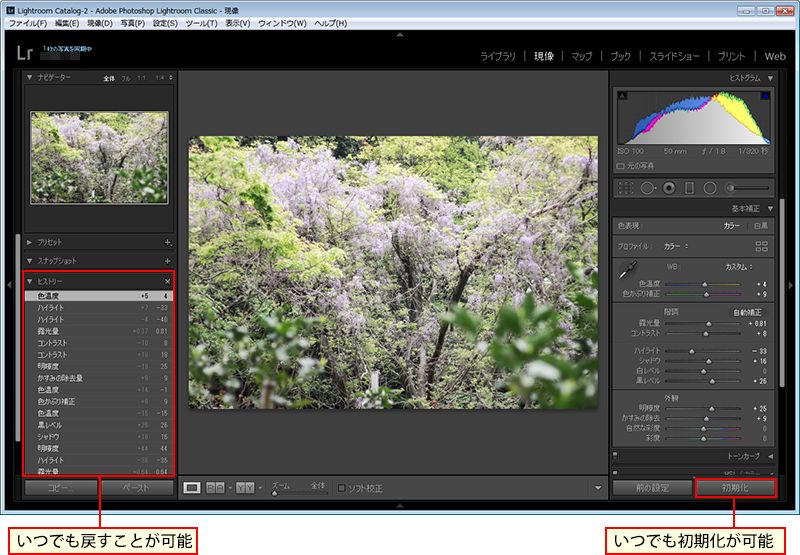Viewport: 800px width, 555px height.
Task: Set navigator zoom to 全体
Action: tap(109, 78)
